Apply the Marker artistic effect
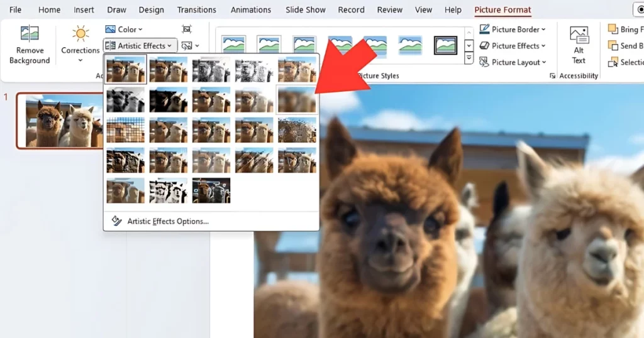Image resolution: width=644 pixels, height=338 pixels. click(169, 70)
